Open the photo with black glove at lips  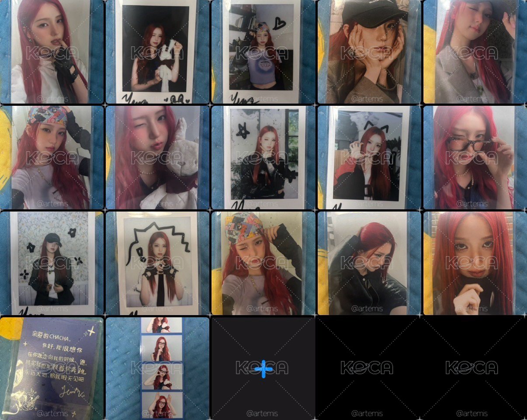(52, 52)
